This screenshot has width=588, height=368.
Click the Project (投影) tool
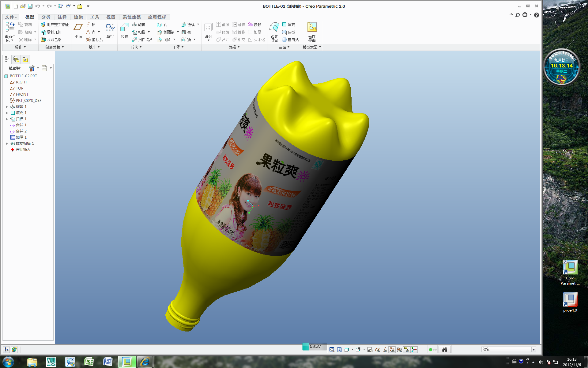[254, 25]
